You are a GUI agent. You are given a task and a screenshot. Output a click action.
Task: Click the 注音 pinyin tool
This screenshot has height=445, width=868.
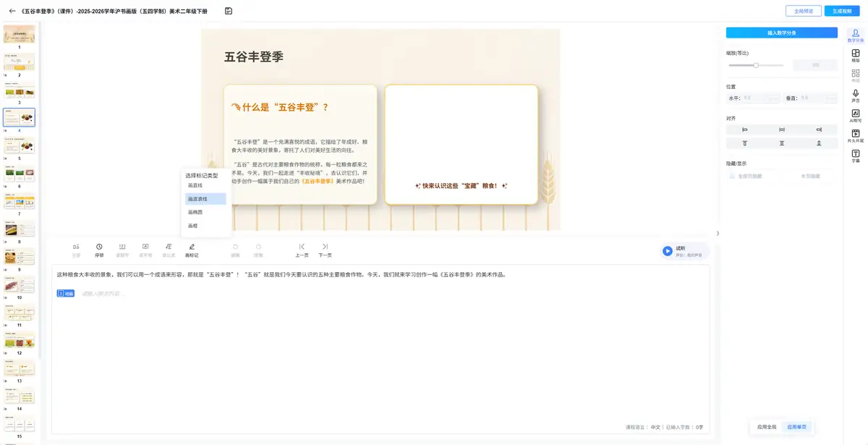coord(76,250)
